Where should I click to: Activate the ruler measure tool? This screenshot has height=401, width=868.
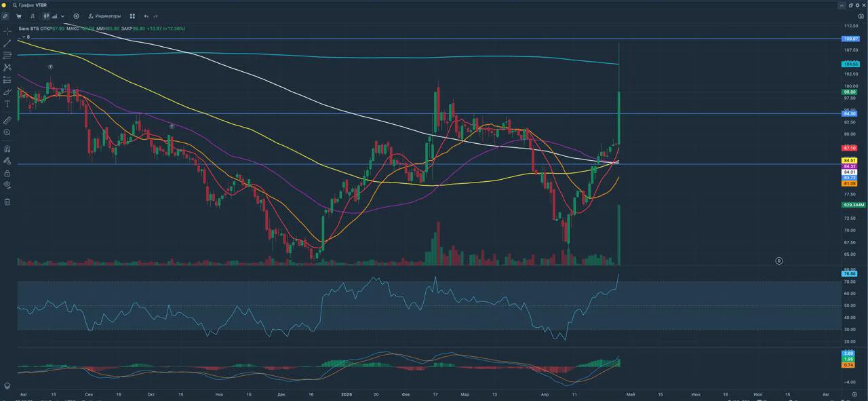[x=7, y=120]
